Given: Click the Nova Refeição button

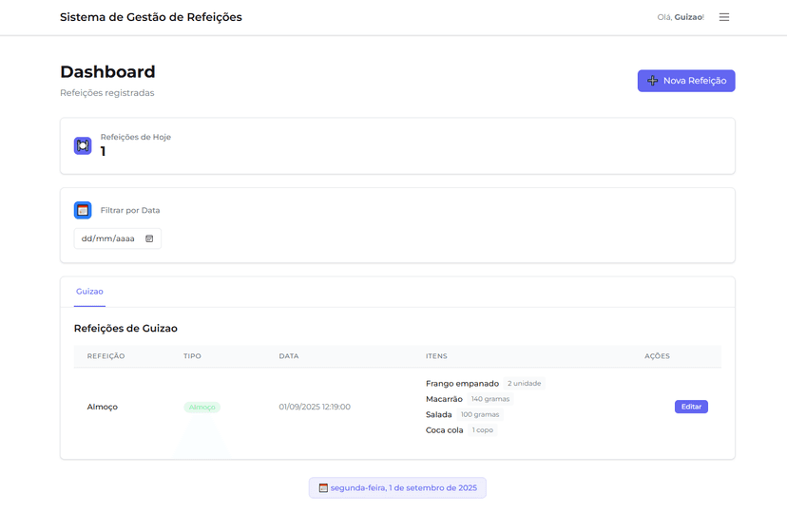Looking at the screenshot, I should tap(685, 81).
